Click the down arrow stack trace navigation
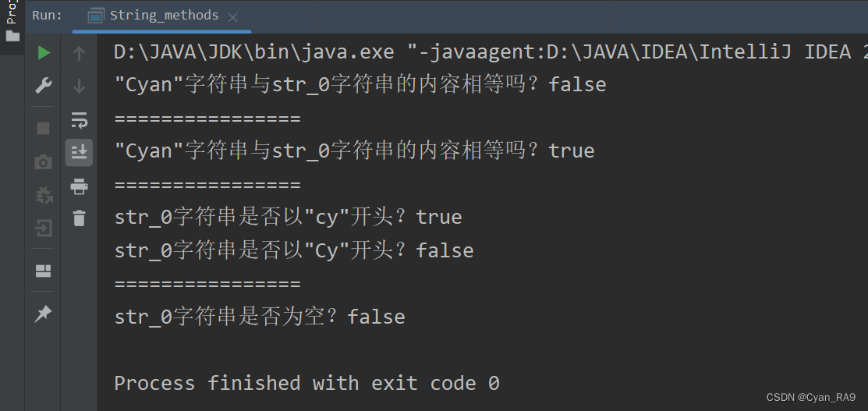868x411 pixels. (x=80, y=86)
